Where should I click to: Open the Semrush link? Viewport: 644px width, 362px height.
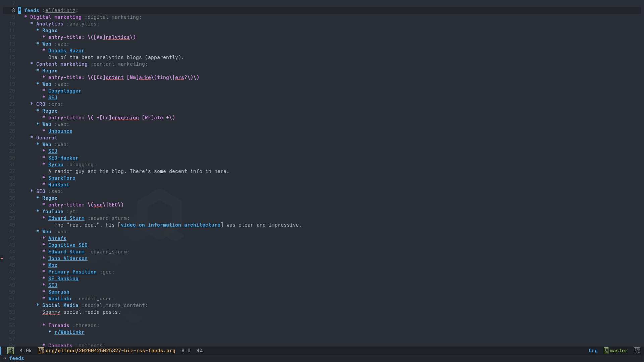click(59, 292)
